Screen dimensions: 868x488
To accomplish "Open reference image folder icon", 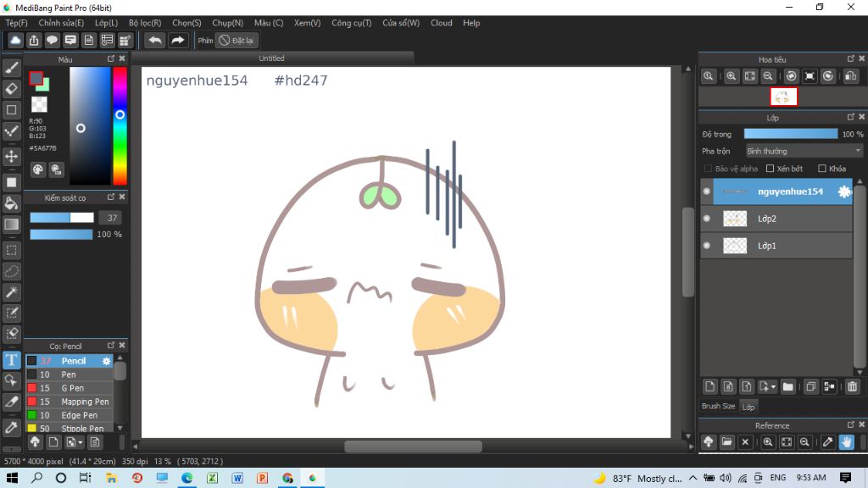I will (x=726, y=442).
